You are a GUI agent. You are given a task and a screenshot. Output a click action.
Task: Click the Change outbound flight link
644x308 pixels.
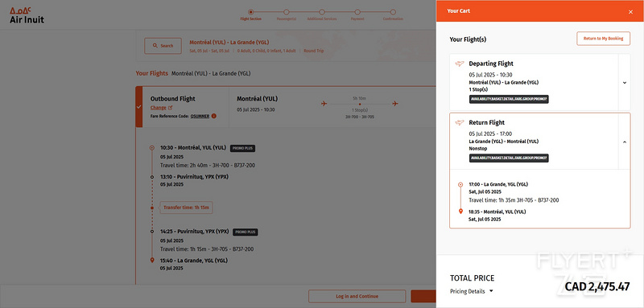click(158, 108)
